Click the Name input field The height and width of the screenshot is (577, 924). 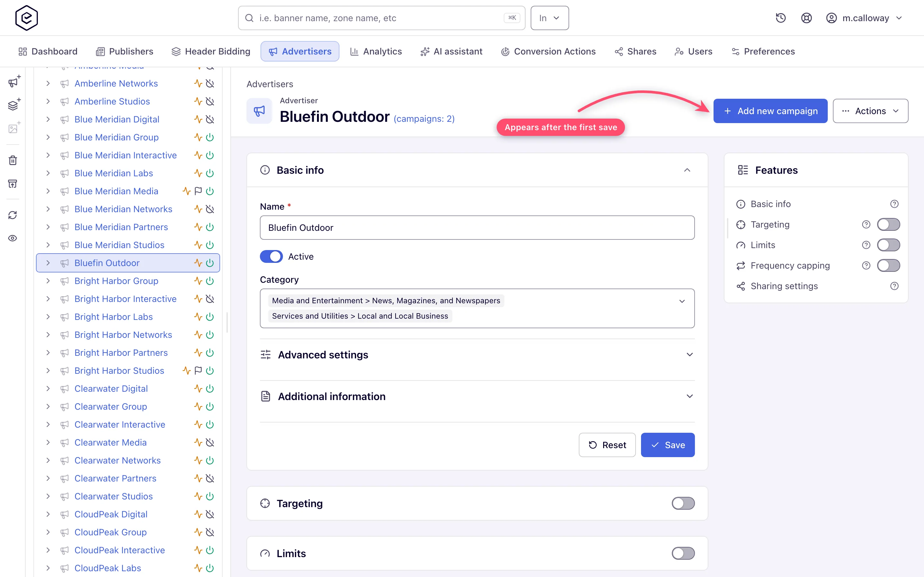pyautogui.click(x=477, y=228)
